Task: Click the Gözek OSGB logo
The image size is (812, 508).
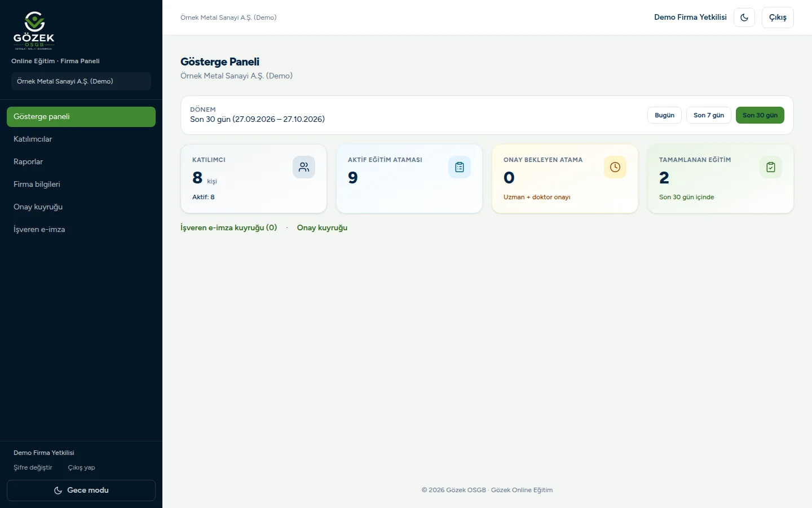Action: pyautogui.click(x=34, y=30)
